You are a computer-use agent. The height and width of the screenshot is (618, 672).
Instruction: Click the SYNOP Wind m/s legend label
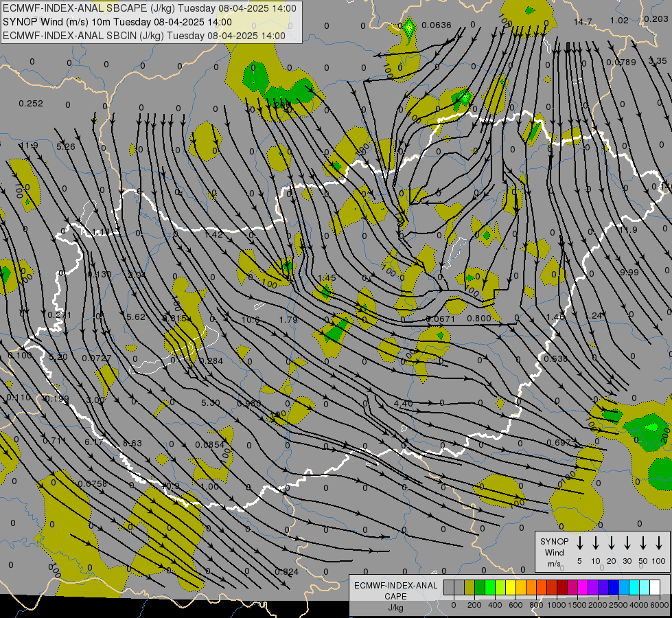point(554,552)
